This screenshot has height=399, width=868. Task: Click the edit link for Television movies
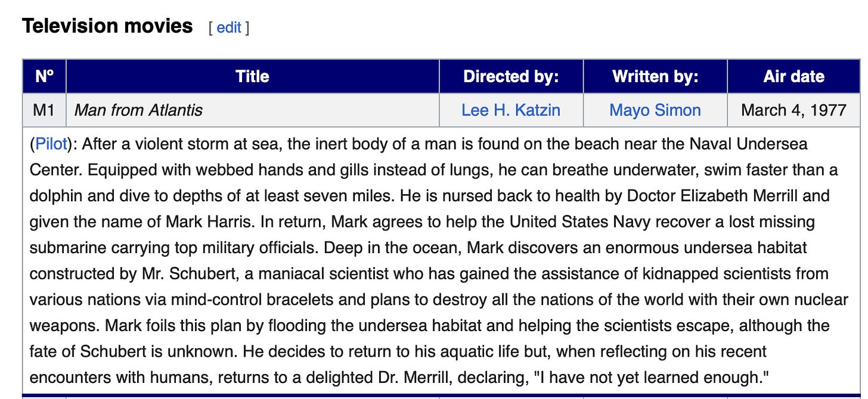tap(228, 27)
